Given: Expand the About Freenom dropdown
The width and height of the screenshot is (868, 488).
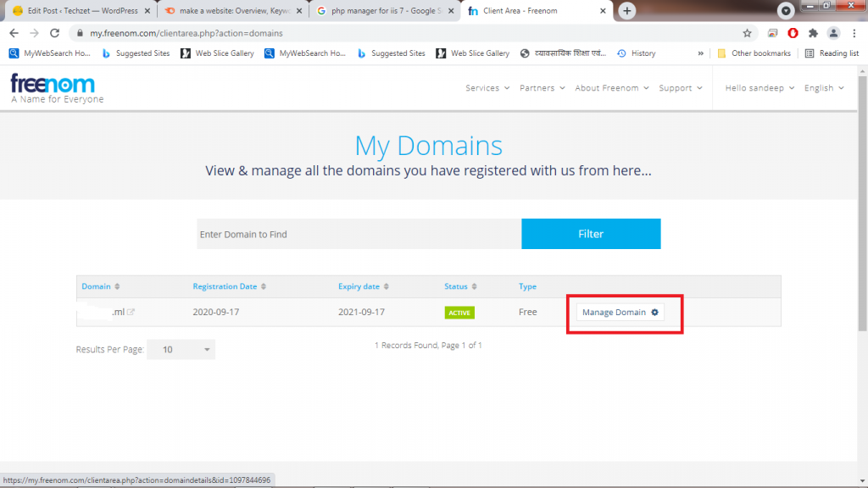Looking at the screenshot, I should (611, 88).
